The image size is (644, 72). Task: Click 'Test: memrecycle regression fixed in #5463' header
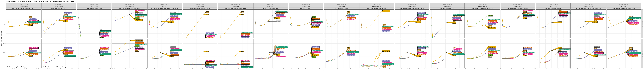click(482, 8)
